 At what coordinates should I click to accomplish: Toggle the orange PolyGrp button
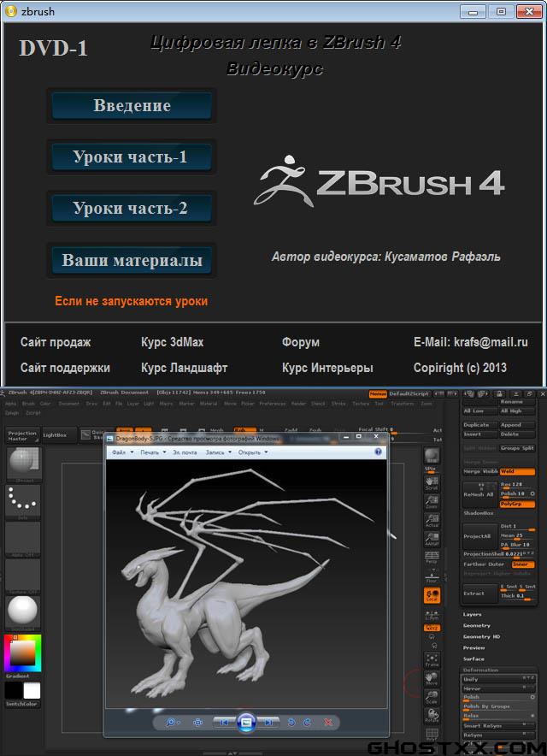[x=517, y=504]
